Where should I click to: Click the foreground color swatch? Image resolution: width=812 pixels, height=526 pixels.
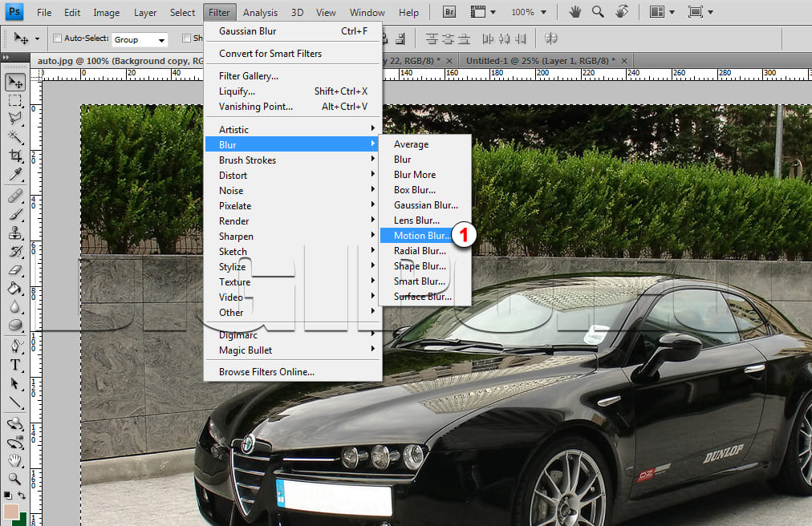[x=10, y=512]
